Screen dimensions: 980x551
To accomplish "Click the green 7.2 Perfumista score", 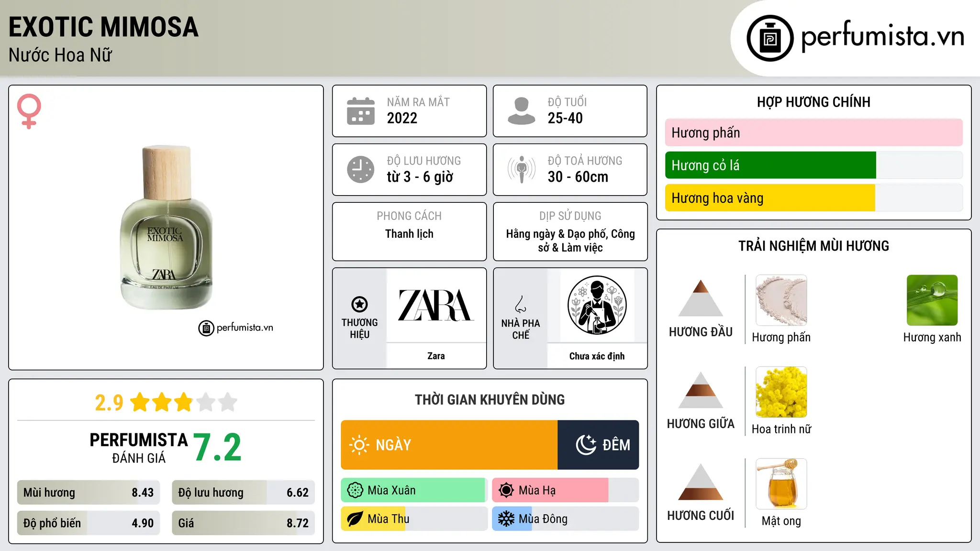I will [x=218, y=447].
